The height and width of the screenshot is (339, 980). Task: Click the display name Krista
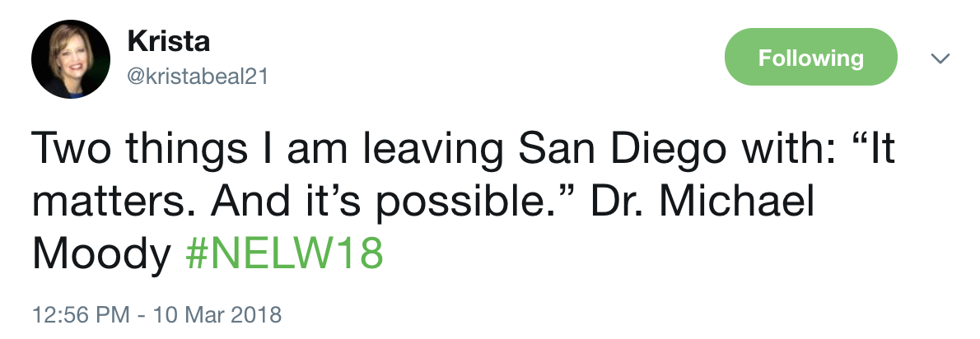(x=168, y=42)
